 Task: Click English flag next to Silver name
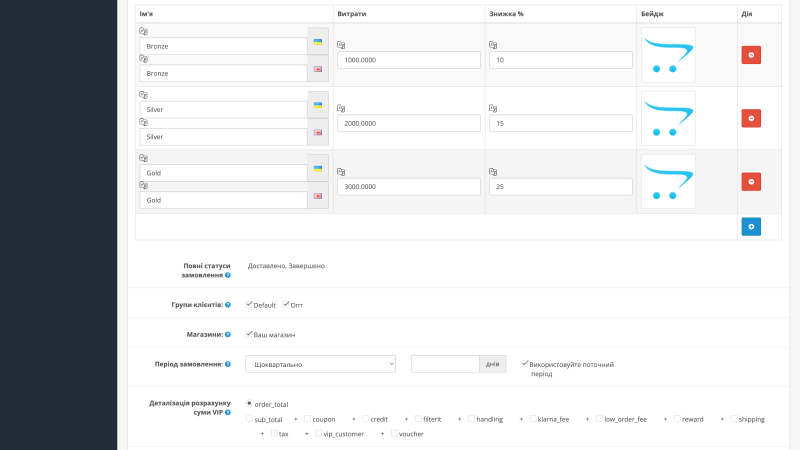coord(318,133)
